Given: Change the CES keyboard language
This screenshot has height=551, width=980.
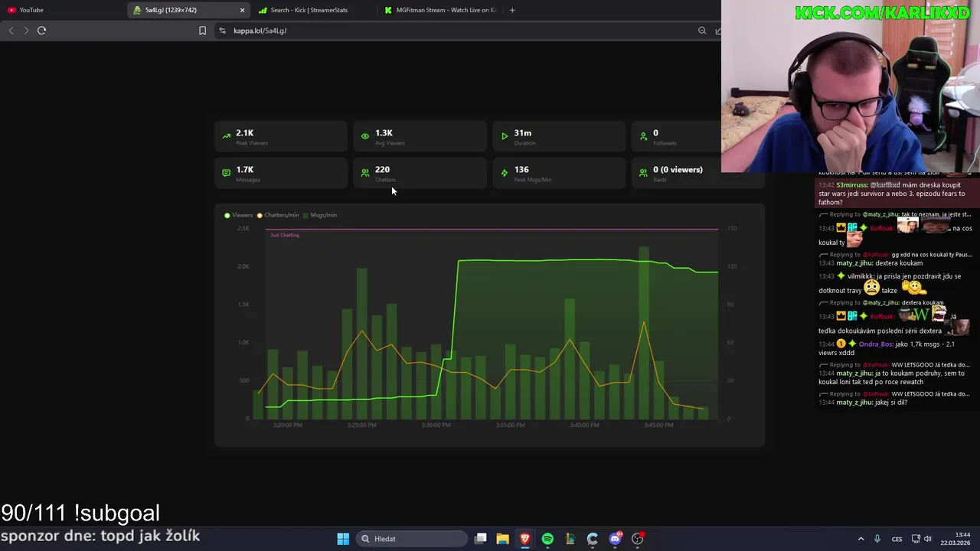Looking at the screenshot, I should tap(897, 539).
